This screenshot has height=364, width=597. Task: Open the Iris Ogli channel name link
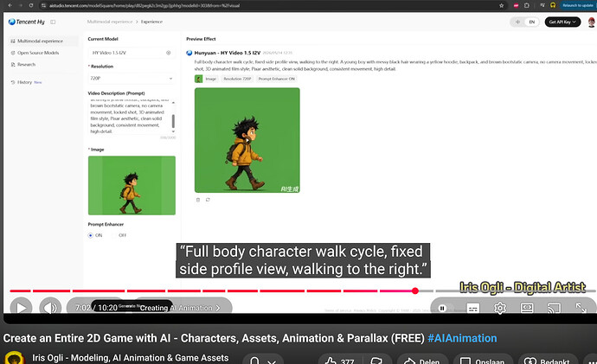click(130, 358)
